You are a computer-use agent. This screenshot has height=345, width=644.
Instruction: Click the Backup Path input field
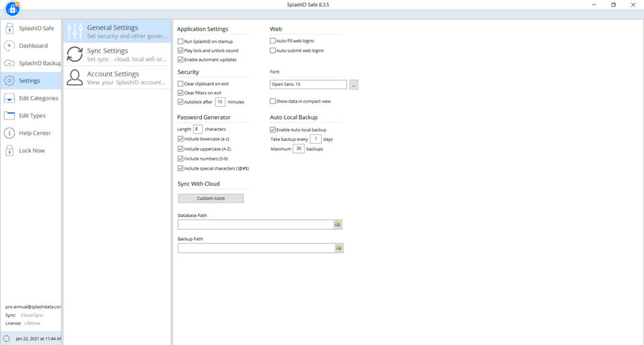tap(256, 248)
